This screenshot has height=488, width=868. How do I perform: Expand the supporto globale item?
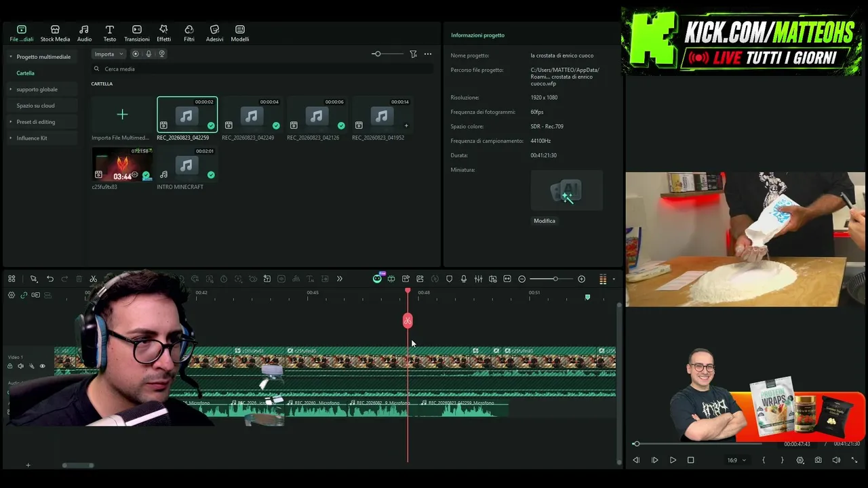10,89
